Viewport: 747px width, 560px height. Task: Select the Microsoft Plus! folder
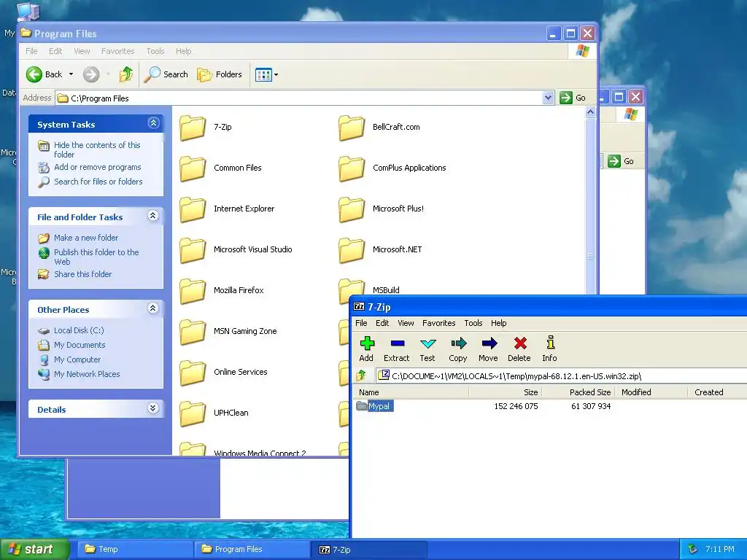(x=382, y=209)
